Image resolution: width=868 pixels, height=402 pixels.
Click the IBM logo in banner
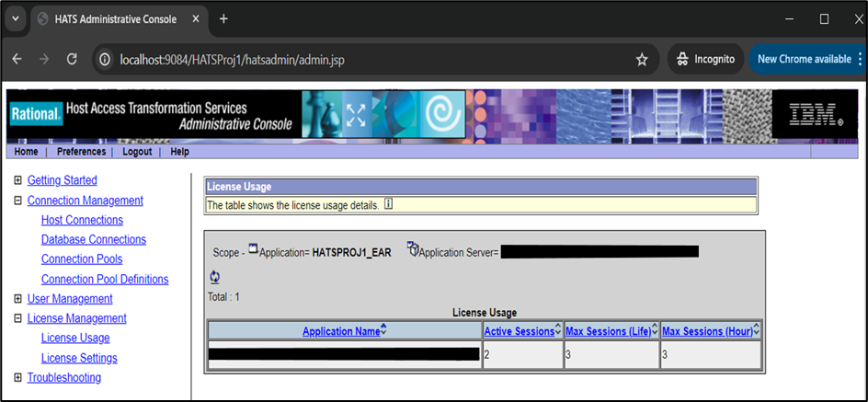[816, 114]
